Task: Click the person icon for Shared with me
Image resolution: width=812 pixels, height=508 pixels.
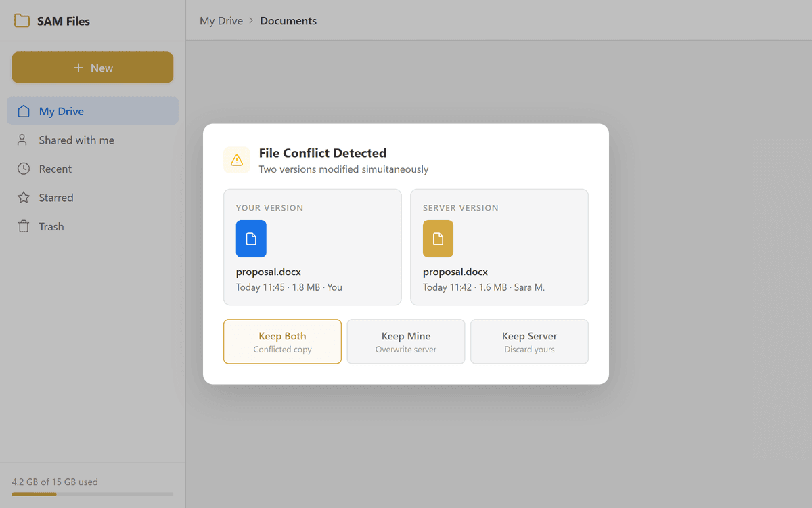Action: pos(24,140)
